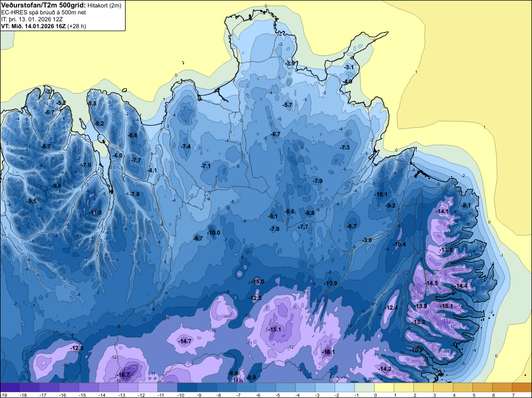Click the -12.5 temperature reading

pos(77,348)
